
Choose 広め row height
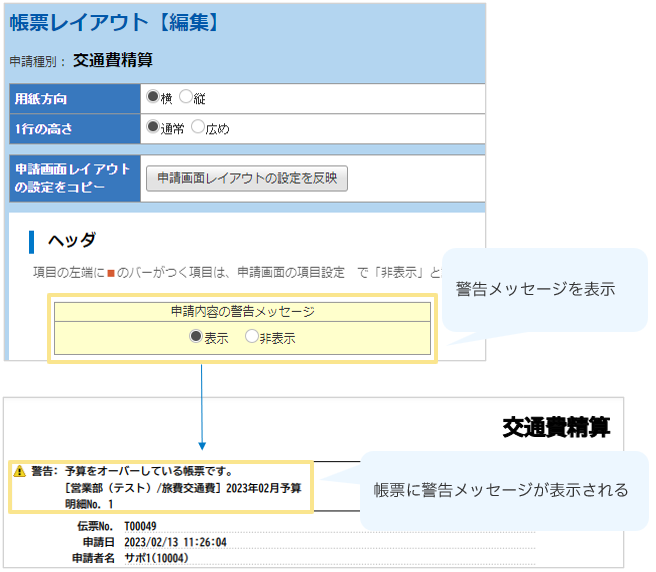[x=197, y=128]
